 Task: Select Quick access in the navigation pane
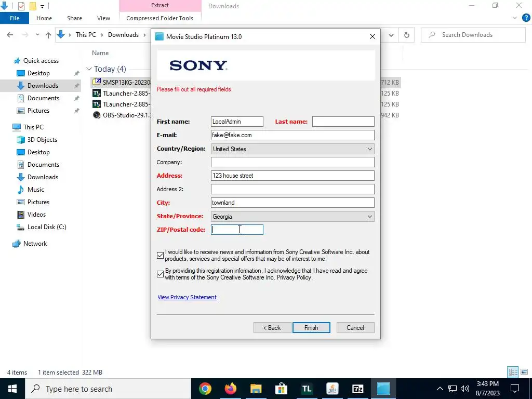(x=41, y=61)
